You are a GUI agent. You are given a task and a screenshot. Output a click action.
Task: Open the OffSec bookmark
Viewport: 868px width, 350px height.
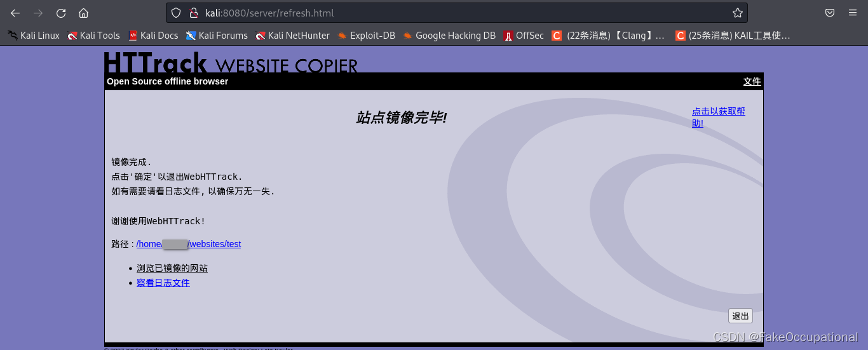coord(524,36)
